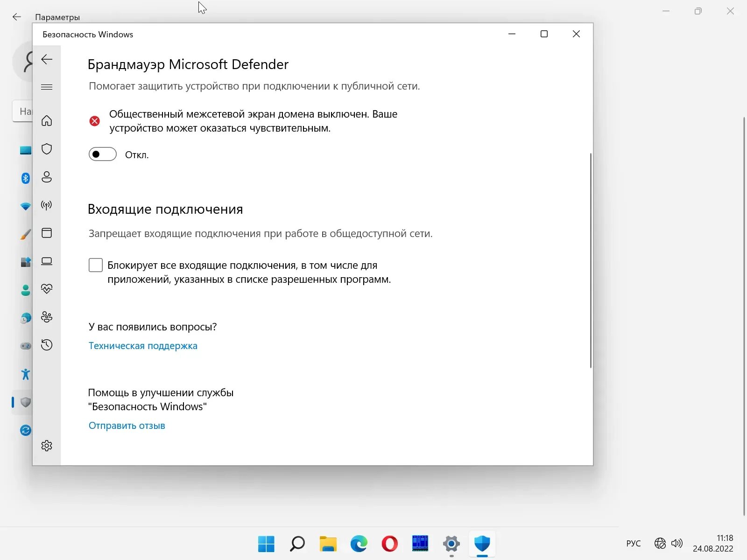Open taskbar Search
747x560 pixels.
coord(297,544)
